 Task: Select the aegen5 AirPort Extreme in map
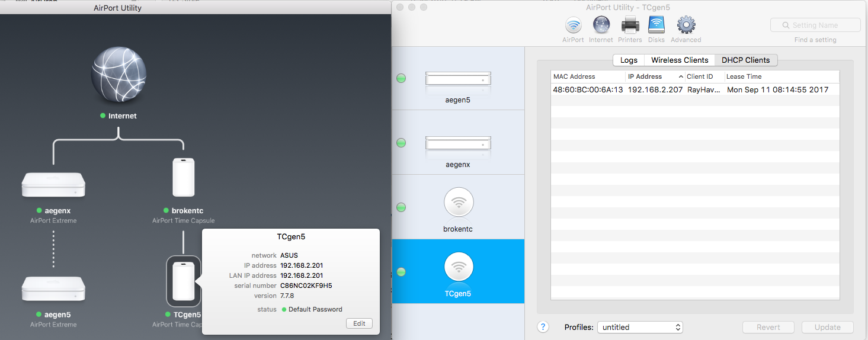pos(53,288)
